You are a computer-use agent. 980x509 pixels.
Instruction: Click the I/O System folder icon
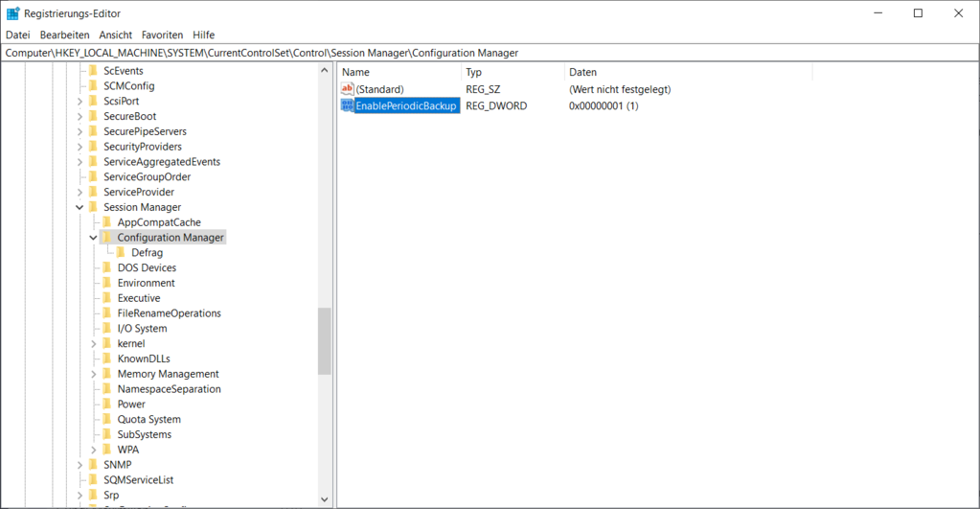pyautogui.click(x=107, y=328)
